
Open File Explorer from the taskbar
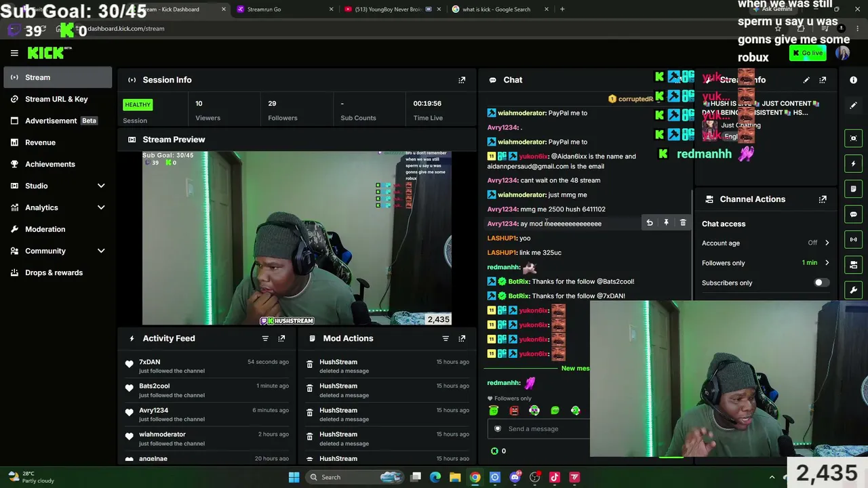point(455,477)
